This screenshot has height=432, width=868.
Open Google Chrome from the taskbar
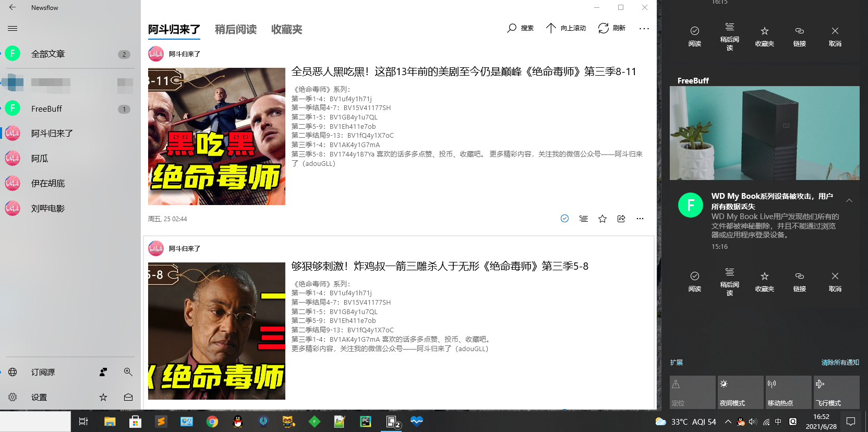coord(212,422)
